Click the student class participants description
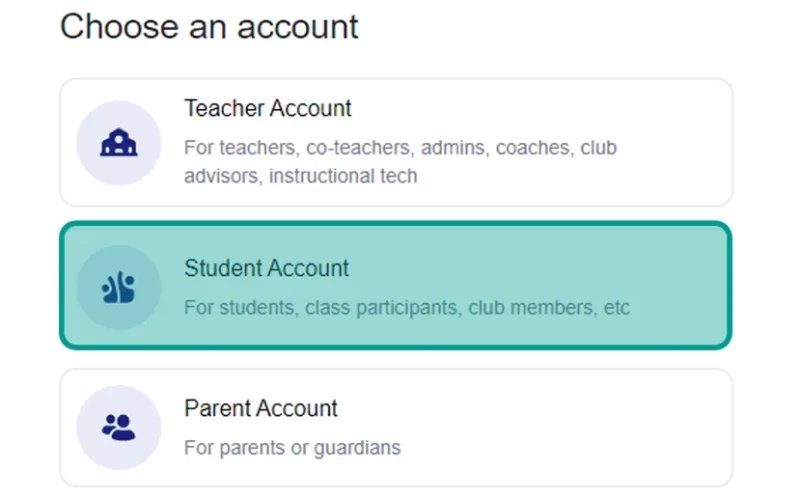This screenshot has width=800, height=500. (x=407, y=308)
